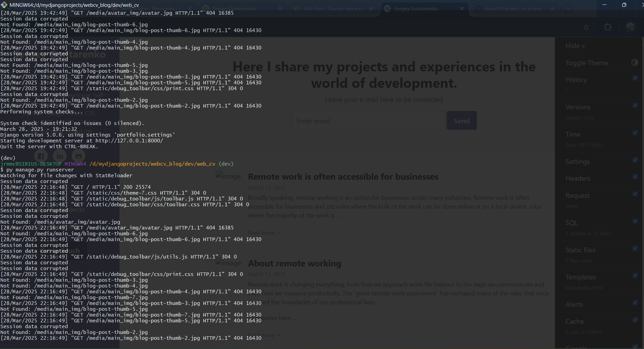Open a new browser tab with the plus button

coord(568,9)
